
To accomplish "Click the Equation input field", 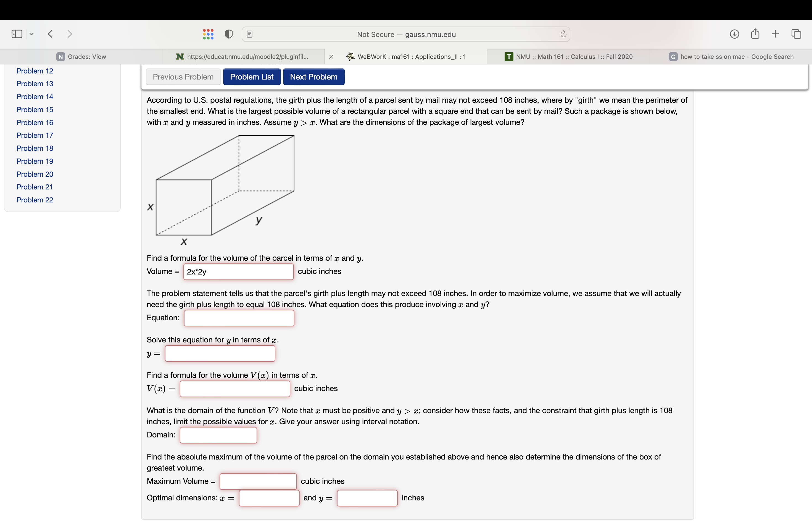I will coord(239,318).
